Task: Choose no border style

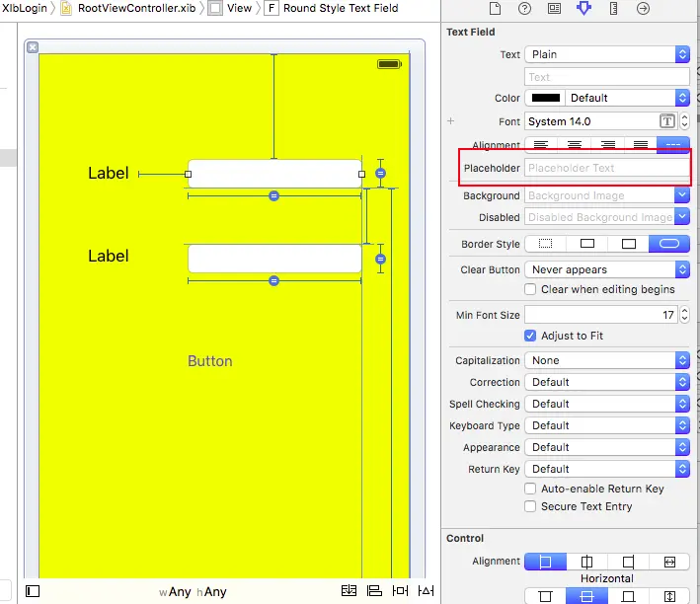Action: [x=546, y=244]
